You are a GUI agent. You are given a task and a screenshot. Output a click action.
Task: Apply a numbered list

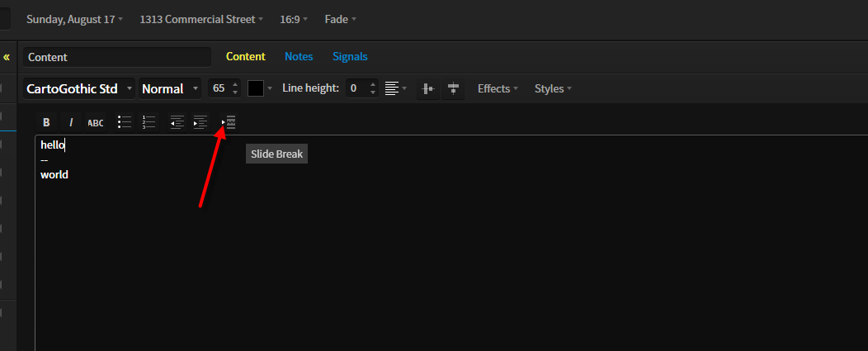point(149,122)
